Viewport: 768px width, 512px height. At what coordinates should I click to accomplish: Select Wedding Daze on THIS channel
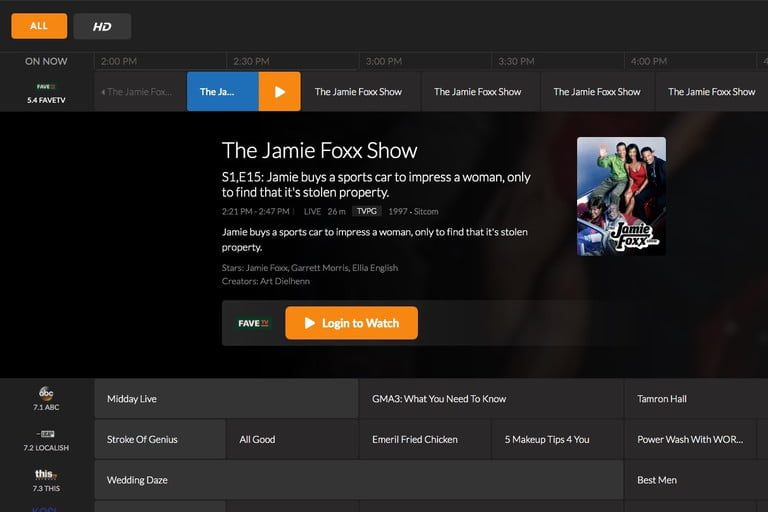pos(358,480)
